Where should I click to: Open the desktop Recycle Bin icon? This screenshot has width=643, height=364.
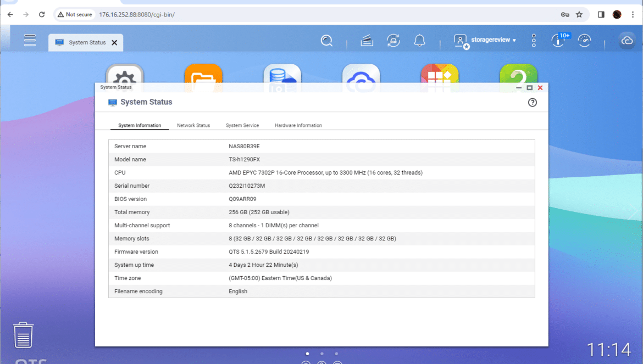23,334
